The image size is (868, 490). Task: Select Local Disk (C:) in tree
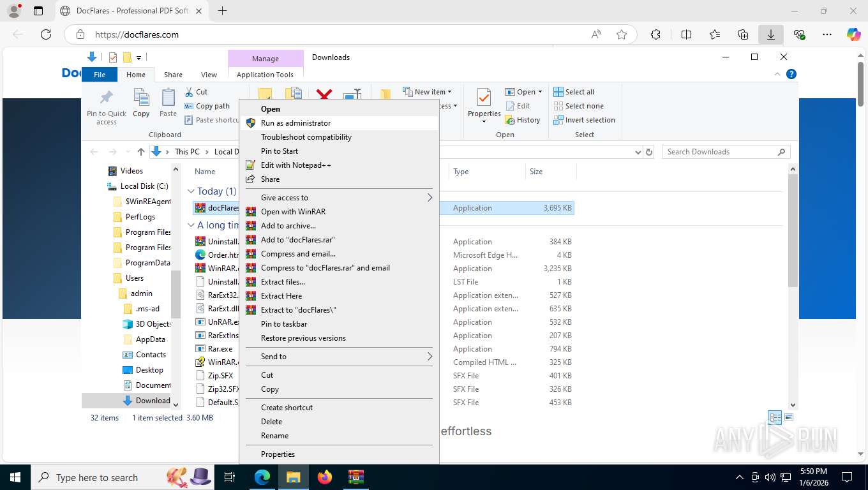point(137,186)
